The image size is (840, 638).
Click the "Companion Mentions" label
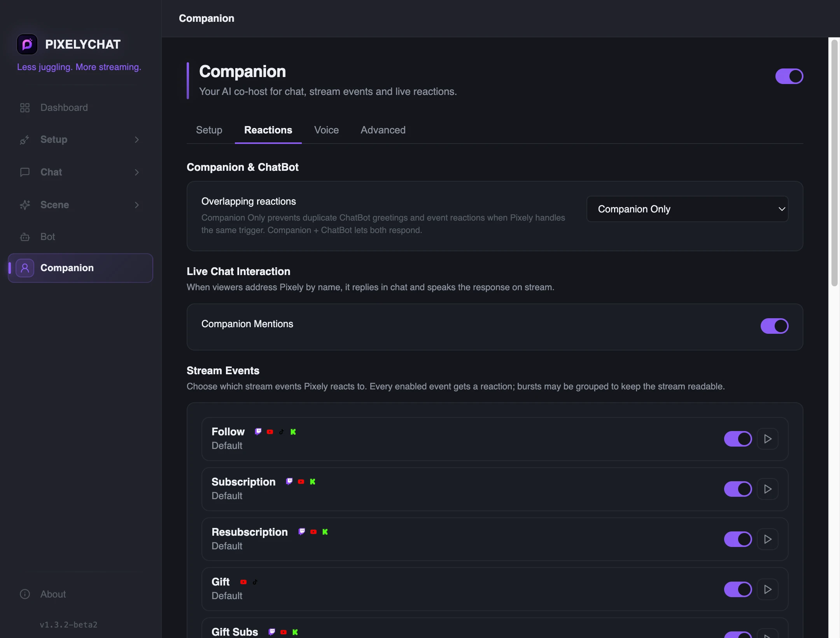247,324
